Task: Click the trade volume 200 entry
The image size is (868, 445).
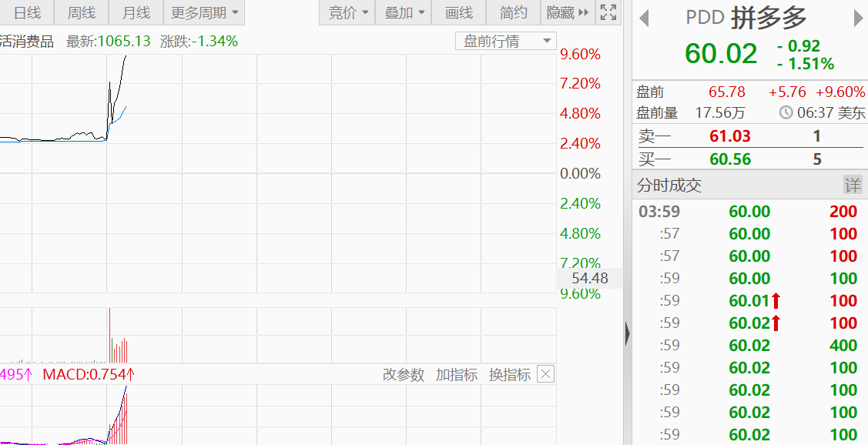Action: point(843,212)
